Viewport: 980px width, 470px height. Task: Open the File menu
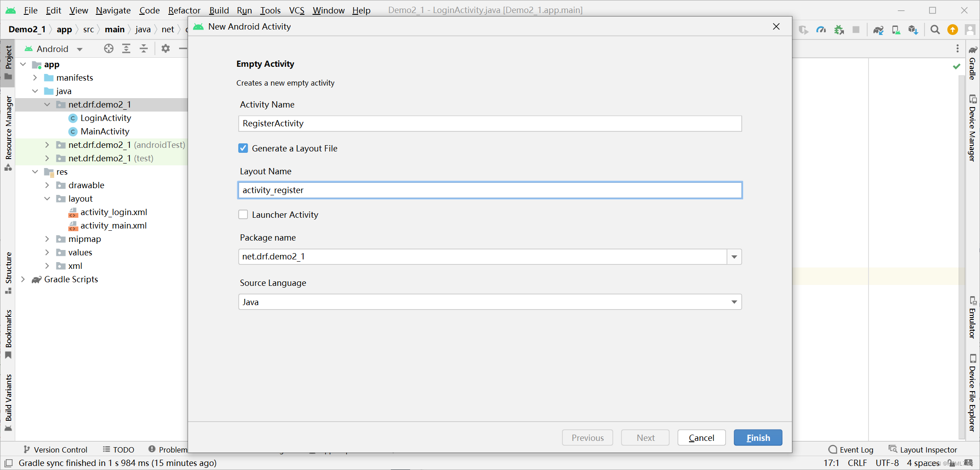(x=30, y=10)
